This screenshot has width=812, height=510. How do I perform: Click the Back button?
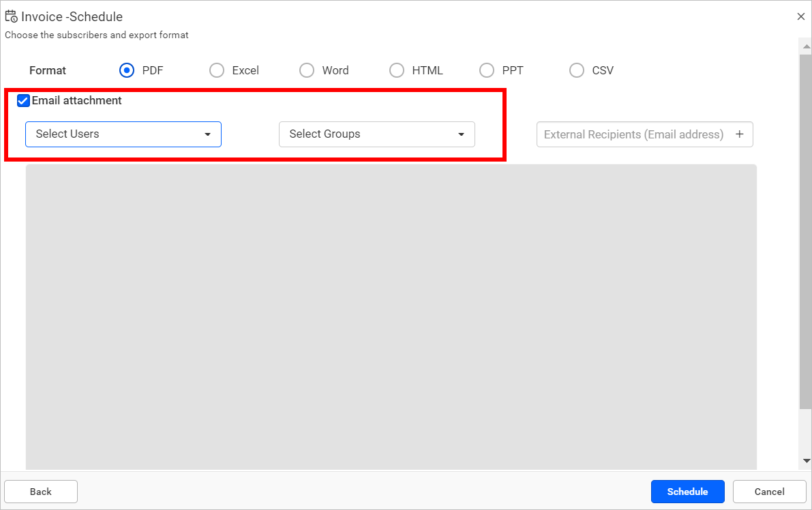pos(40,492)
